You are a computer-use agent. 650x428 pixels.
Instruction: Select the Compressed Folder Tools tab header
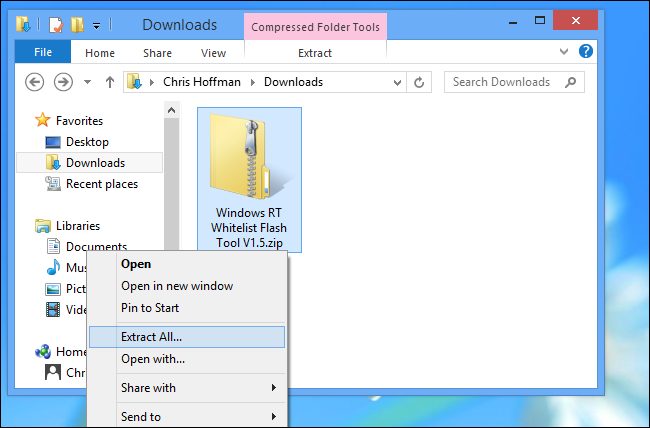point(315,27)
